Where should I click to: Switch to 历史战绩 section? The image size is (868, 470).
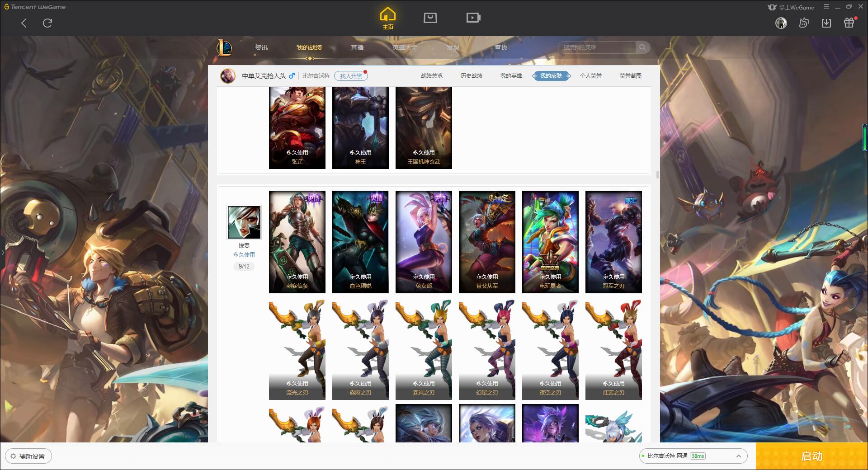(x=472, y=76)
